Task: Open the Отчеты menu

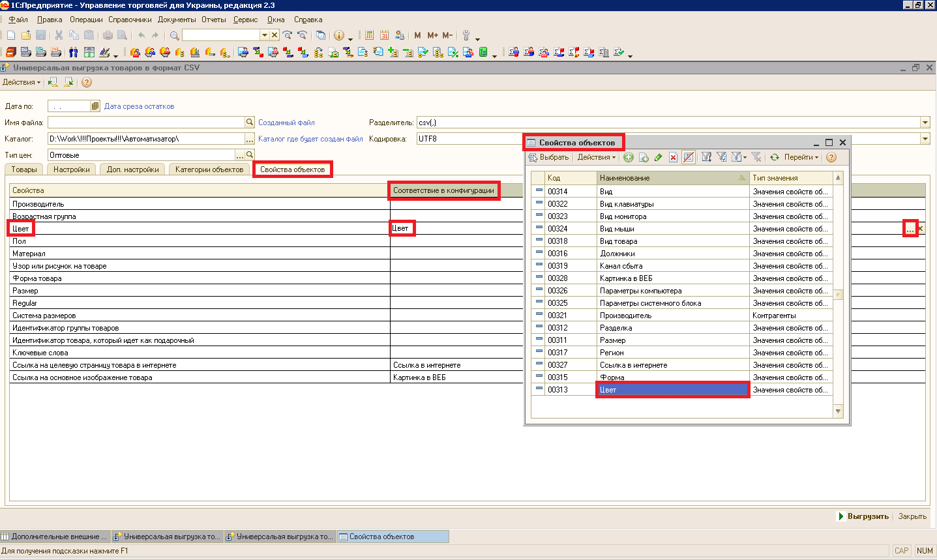Action: (213, 20)
